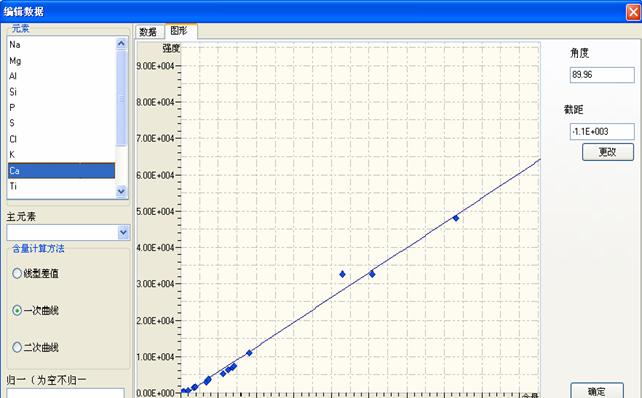Switch to the 图形 tab
Image resolution: width=642 pixels, height=398 pixels.
(180, 31)
